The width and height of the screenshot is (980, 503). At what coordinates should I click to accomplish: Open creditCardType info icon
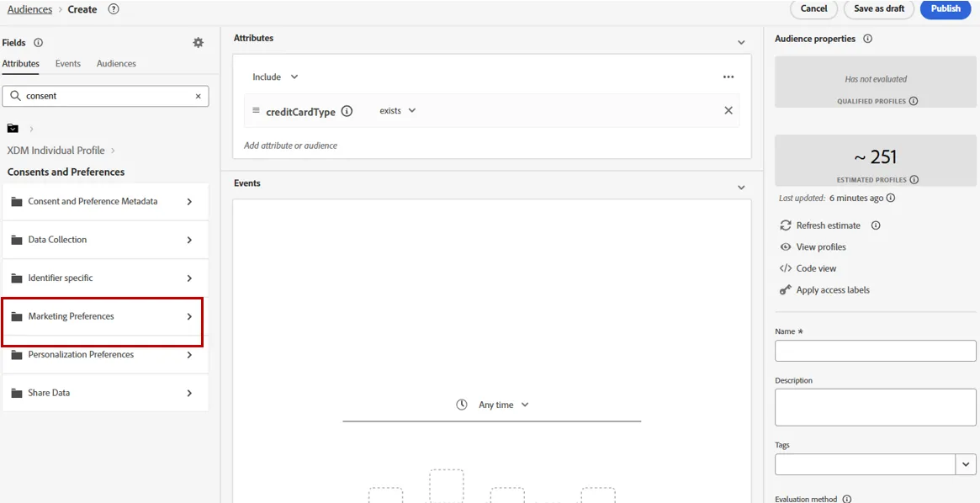coord(347,111)
